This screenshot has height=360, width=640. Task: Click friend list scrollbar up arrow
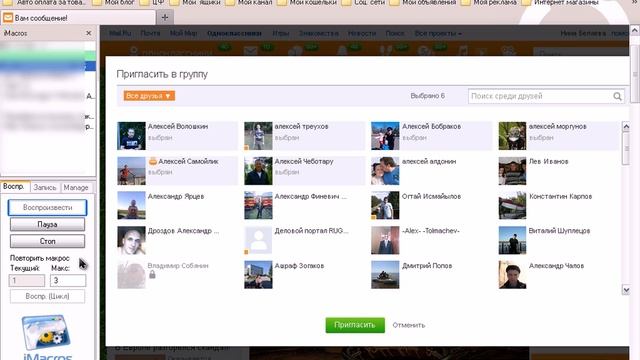coord(626,127)
